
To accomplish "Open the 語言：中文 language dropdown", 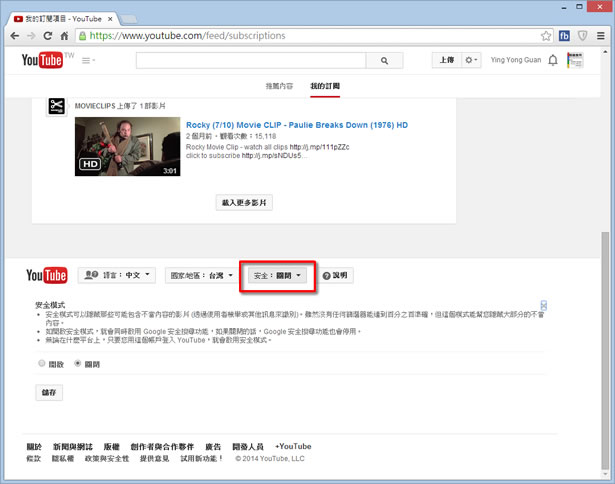I will [x=118, y=275].
